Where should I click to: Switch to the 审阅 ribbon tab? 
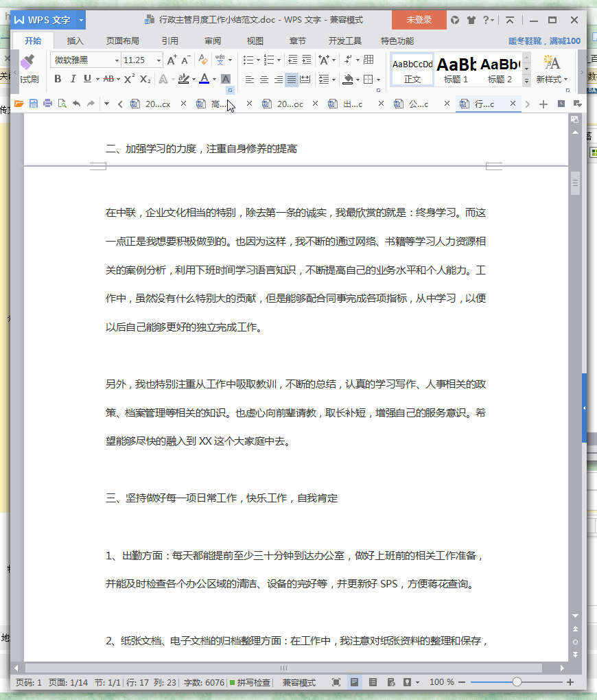[213, 41]
